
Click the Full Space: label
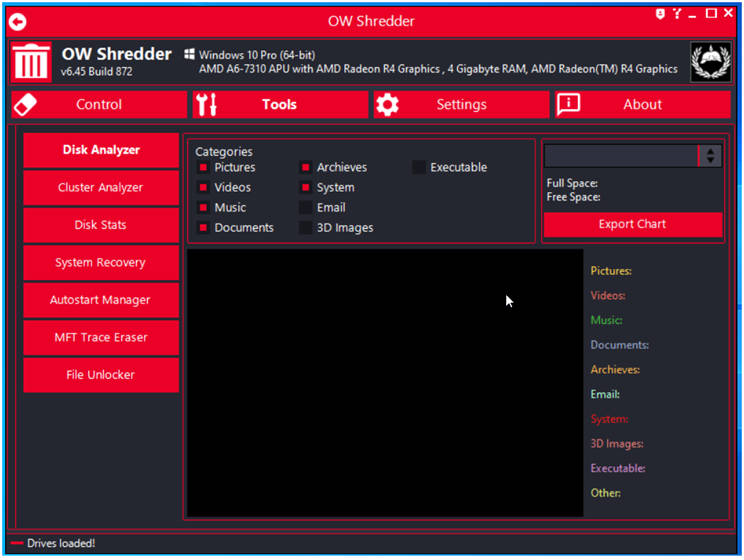(x=572, y=183)
